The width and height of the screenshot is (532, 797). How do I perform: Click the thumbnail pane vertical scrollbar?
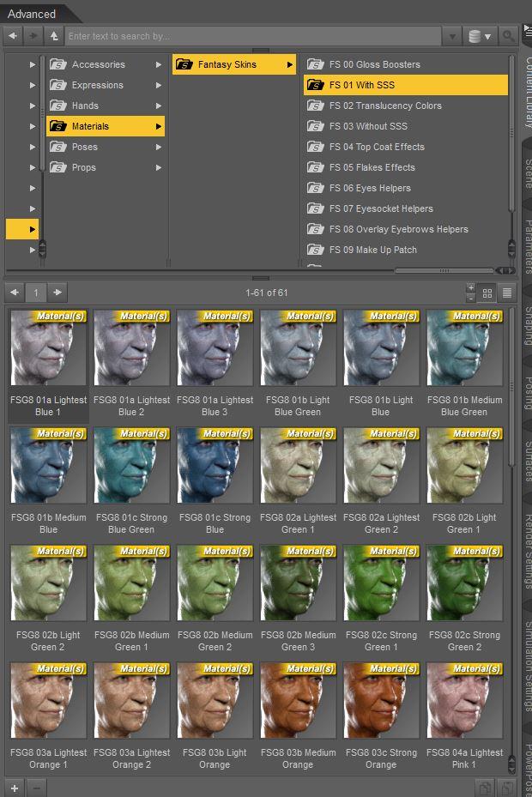point(511,386)
